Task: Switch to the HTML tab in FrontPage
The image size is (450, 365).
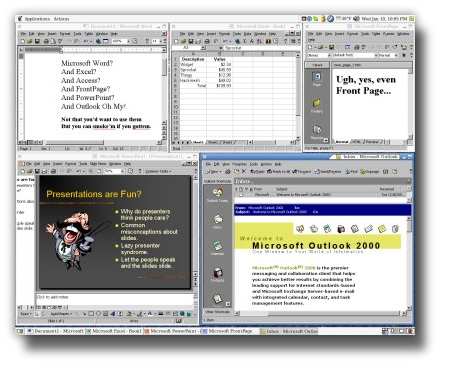Action: [x=356, y=142]
